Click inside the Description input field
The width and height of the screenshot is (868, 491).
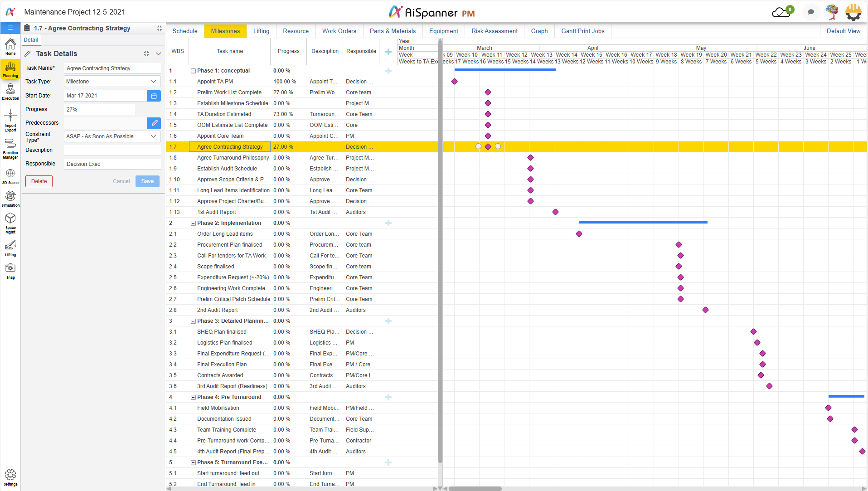point(112,150)
